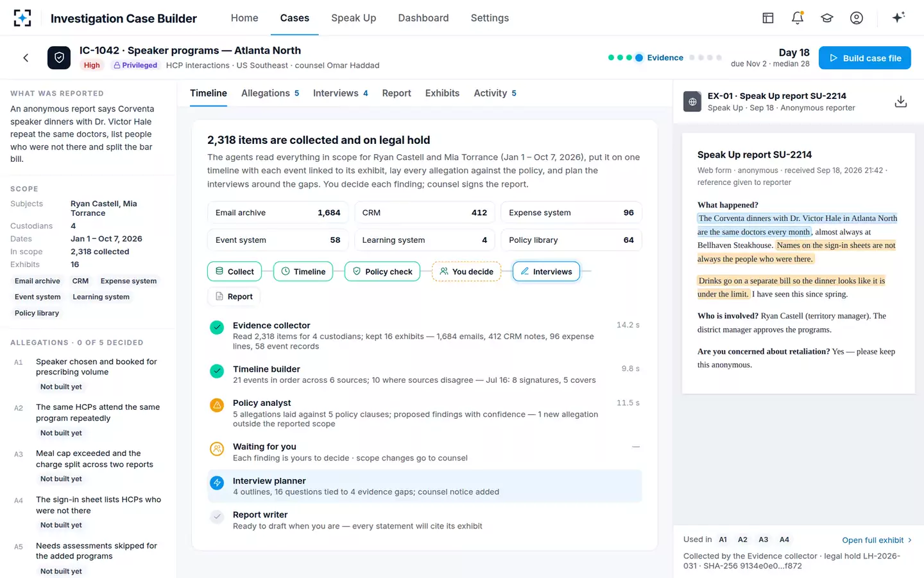This screenshot has height=578, width=924.
Task: Select the Policy check pipeline step
Action: (382, 272)
